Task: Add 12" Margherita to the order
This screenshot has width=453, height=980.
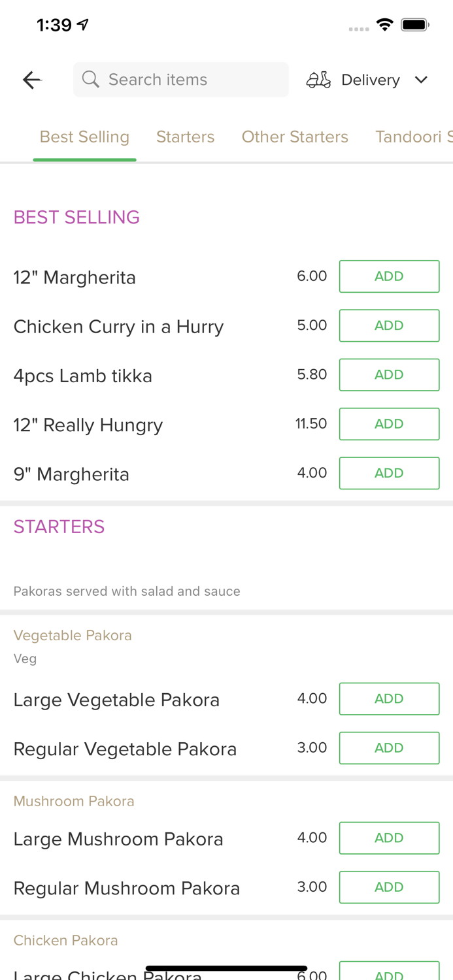Action: 389,276
